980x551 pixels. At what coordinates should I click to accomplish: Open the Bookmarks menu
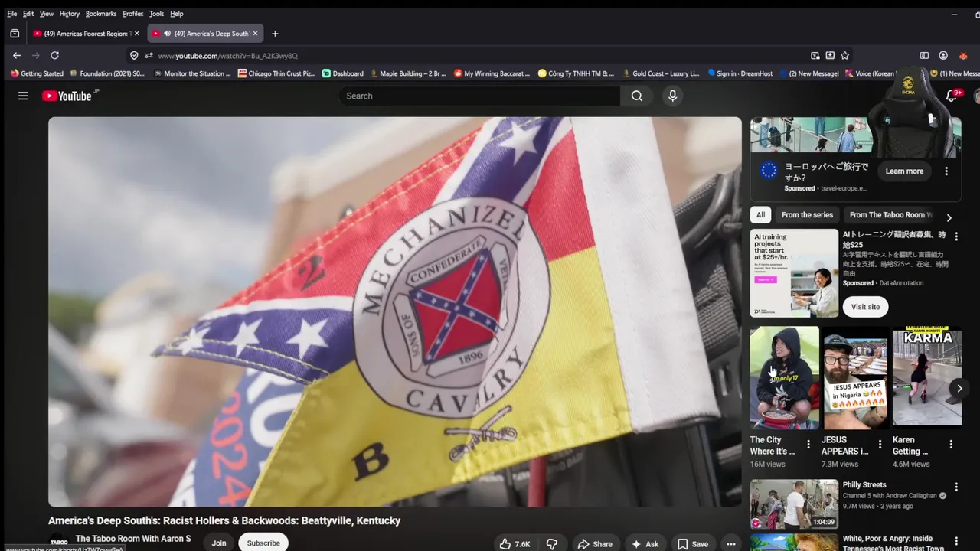coord(101,14)
